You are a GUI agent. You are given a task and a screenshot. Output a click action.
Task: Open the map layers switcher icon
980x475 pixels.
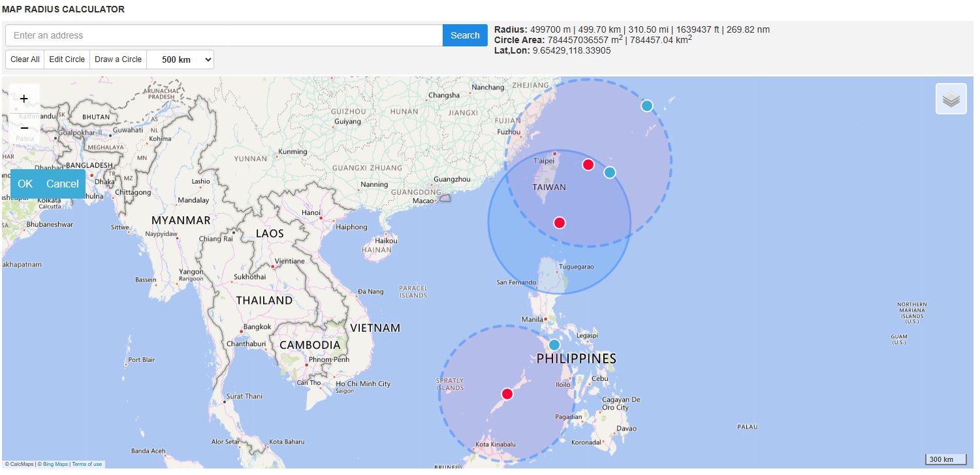point(951,99)
